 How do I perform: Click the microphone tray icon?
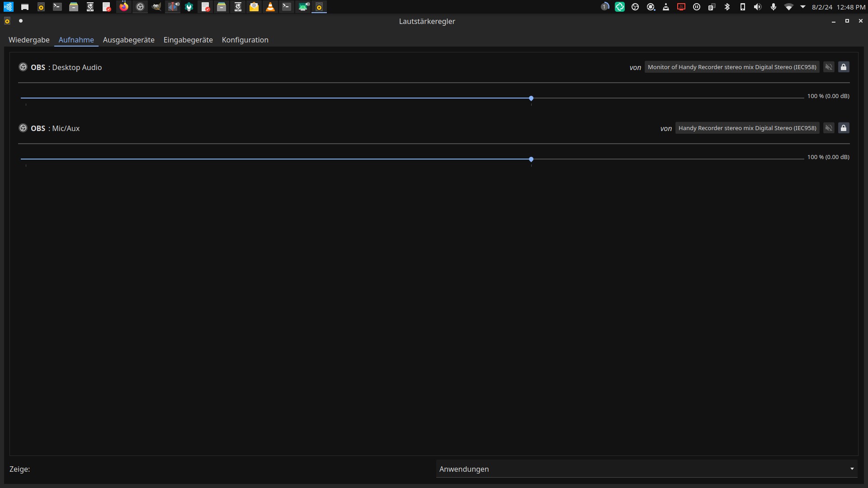click(774, 7)
